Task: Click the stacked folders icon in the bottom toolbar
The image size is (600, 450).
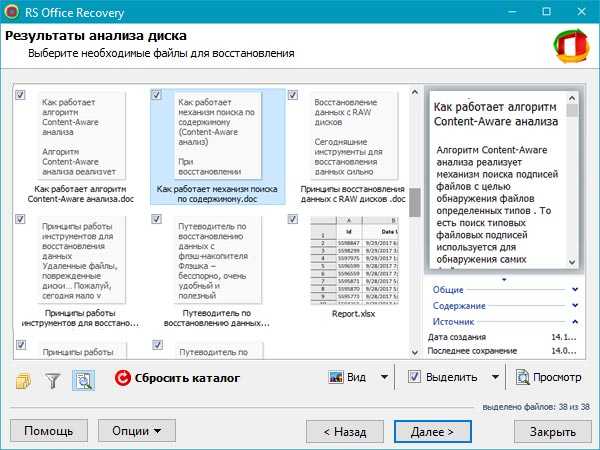Action: (23, 380)
